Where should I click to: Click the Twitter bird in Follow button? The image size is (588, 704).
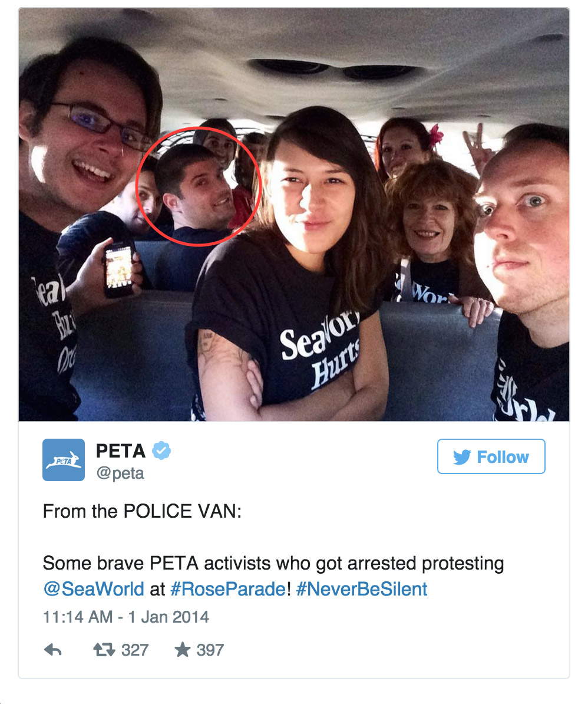pos(462,457)
